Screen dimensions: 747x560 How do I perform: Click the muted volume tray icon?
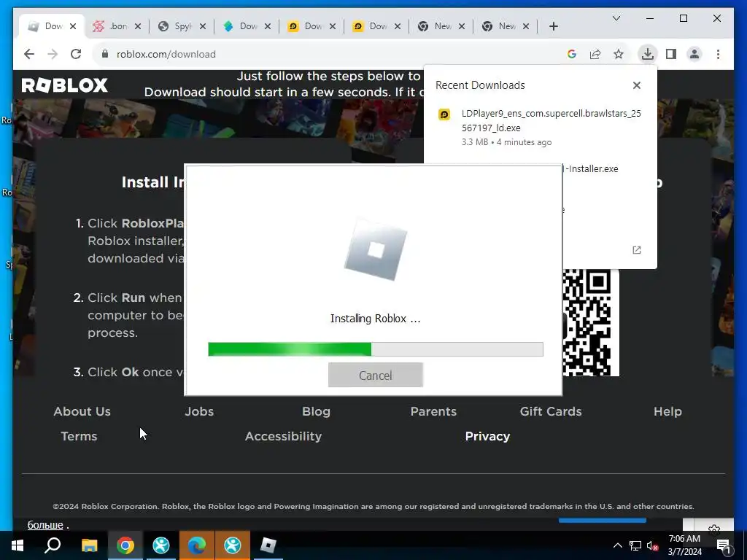(x=652, y=545)
